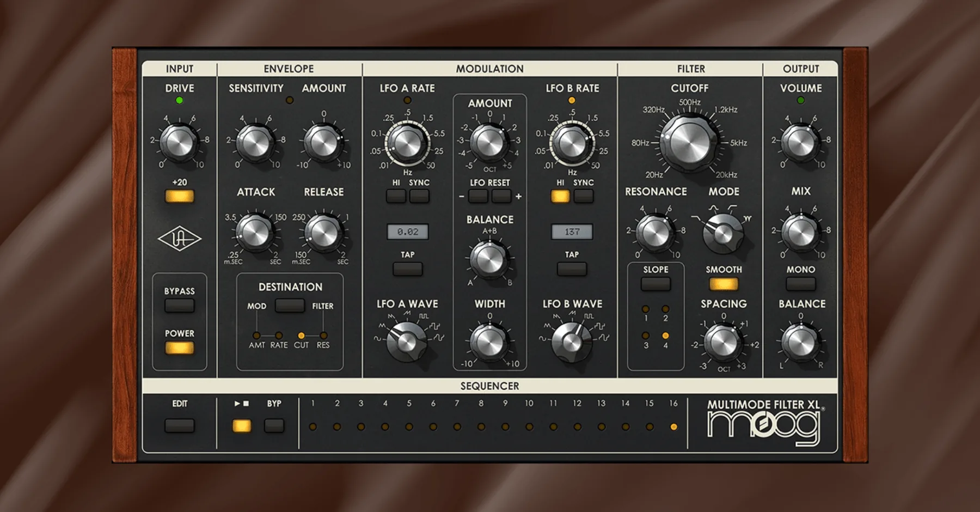Toggle the BYPASS button
This screenshot has width=980, height=512.
click(180, 306)
